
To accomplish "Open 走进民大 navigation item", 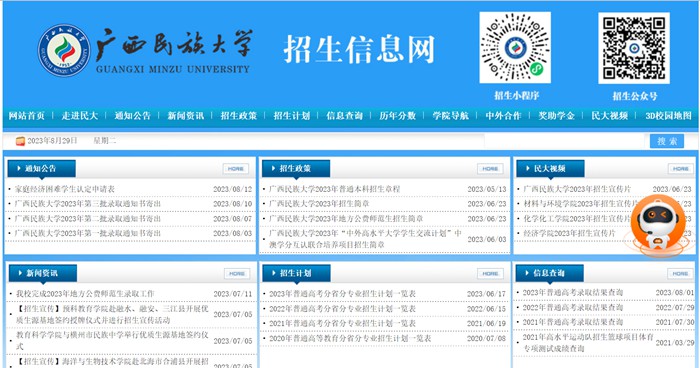I will pyautogui.click(x=79, y=116).
